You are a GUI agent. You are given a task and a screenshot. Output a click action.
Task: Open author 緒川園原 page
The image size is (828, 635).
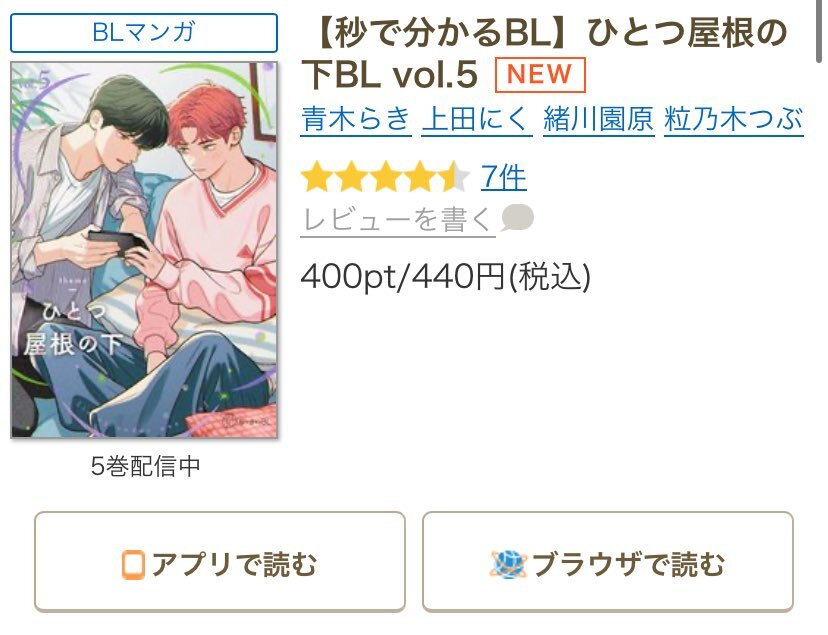pyautogui.click(x=599, y=119)
